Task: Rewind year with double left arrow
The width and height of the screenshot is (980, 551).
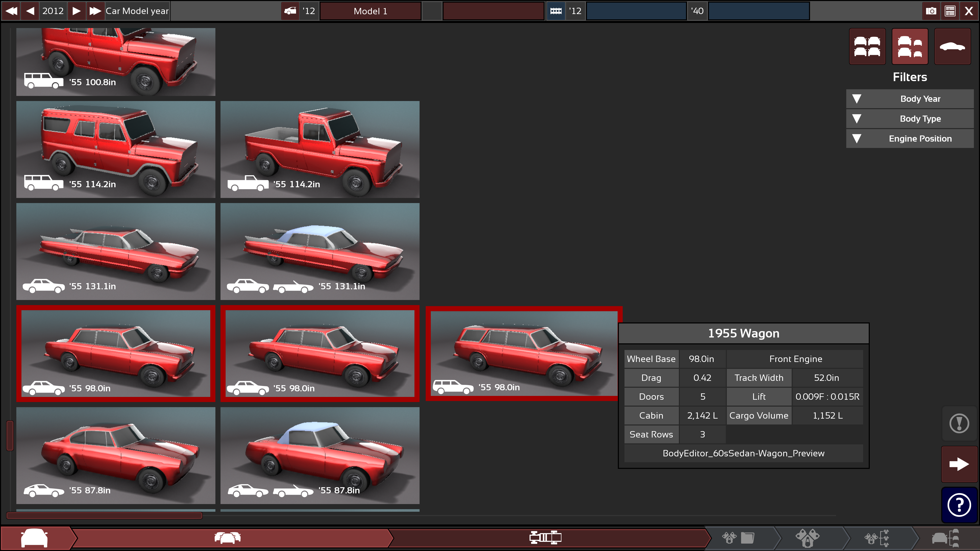Action: pos(11,11)
